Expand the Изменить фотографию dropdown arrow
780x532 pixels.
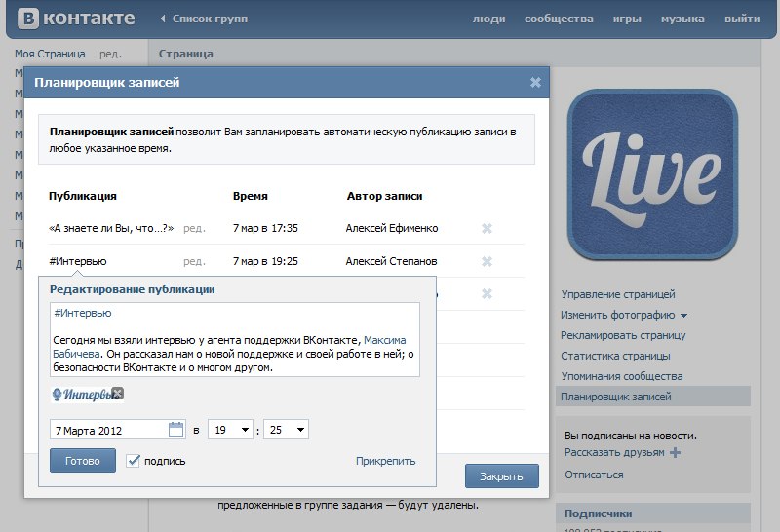(684, 316)
